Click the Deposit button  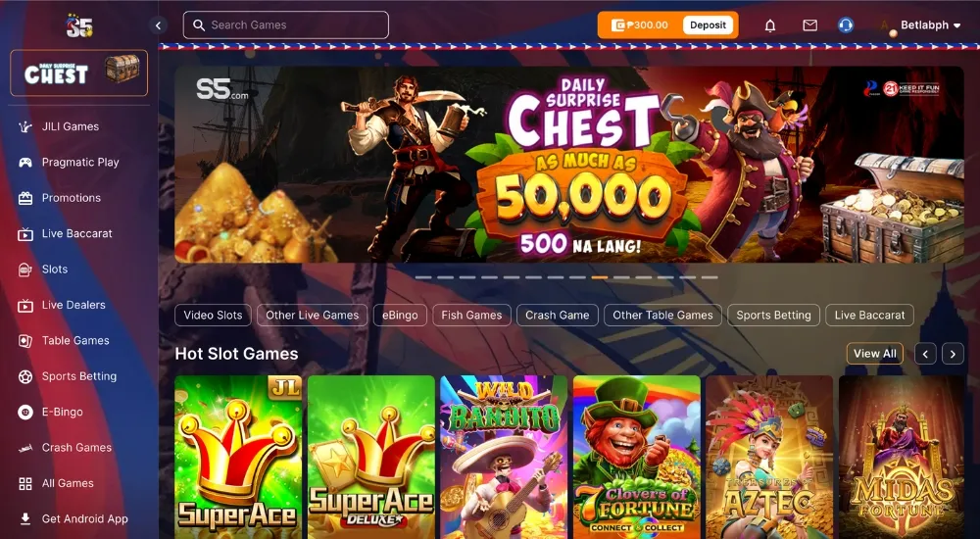point(708,25)
